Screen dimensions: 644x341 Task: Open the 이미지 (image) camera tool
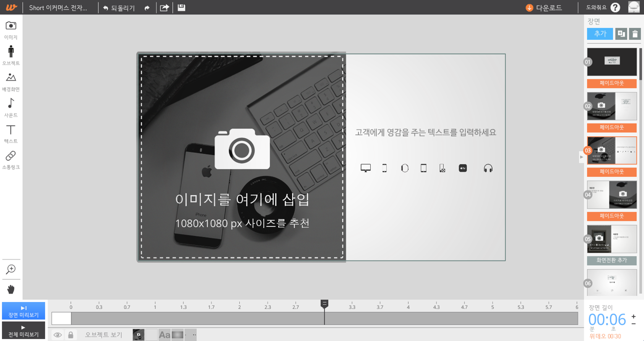pyautogui.click(x=11, y=26)
